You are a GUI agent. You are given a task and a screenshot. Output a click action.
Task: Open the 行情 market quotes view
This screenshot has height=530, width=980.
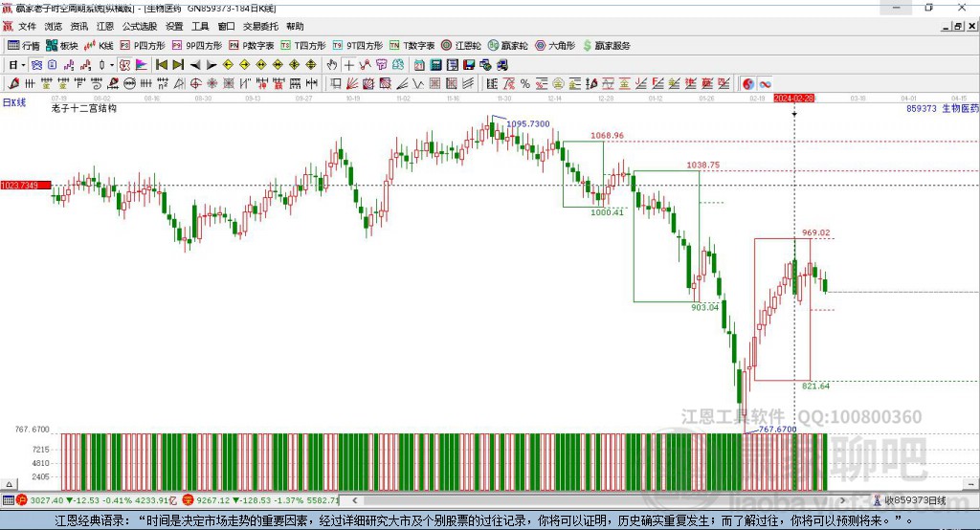click(x=24, y=46)
